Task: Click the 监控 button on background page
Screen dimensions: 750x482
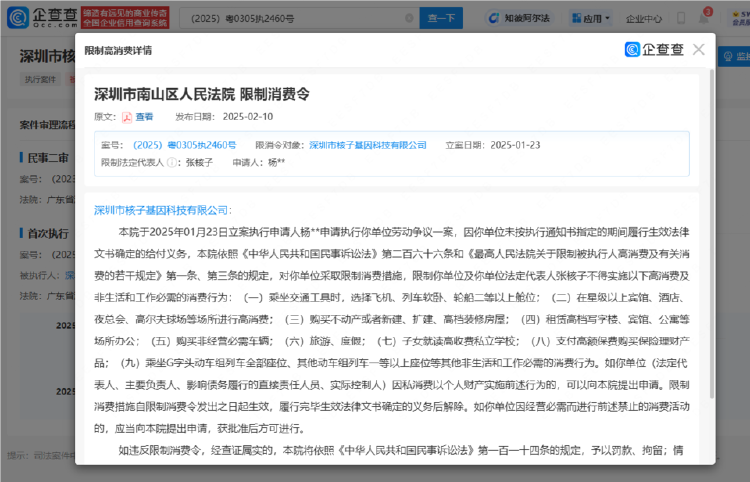Action: (x=734, y=56)
